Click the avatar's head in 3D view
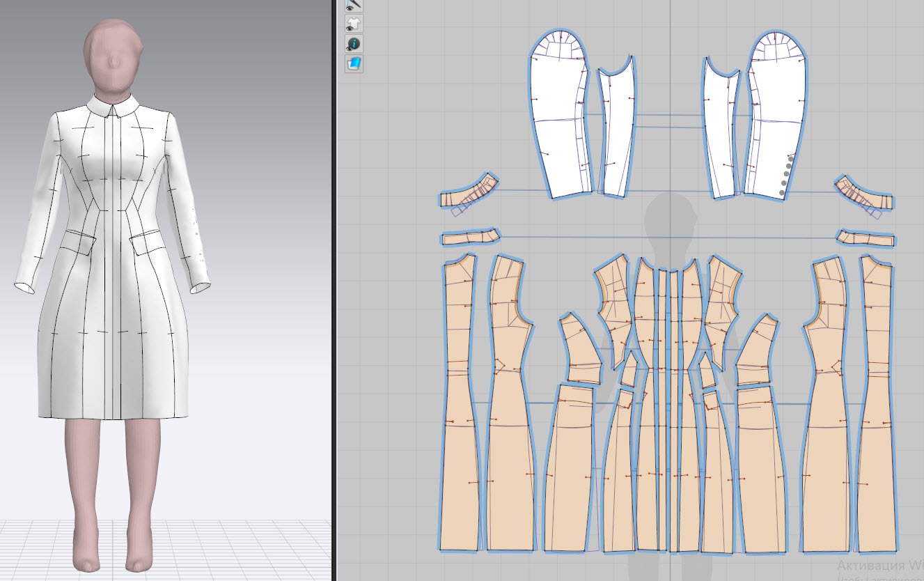 click(112, 56)
